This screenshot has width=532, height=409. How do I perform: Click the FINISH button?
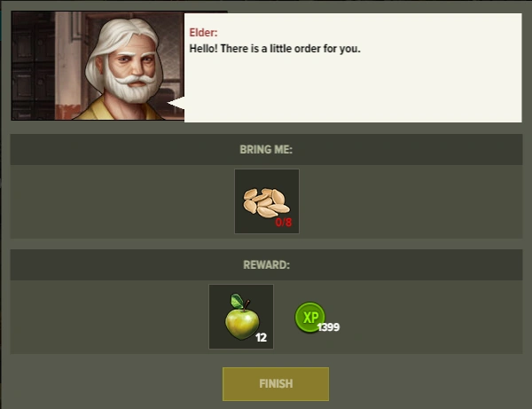(x=276, y=384)
